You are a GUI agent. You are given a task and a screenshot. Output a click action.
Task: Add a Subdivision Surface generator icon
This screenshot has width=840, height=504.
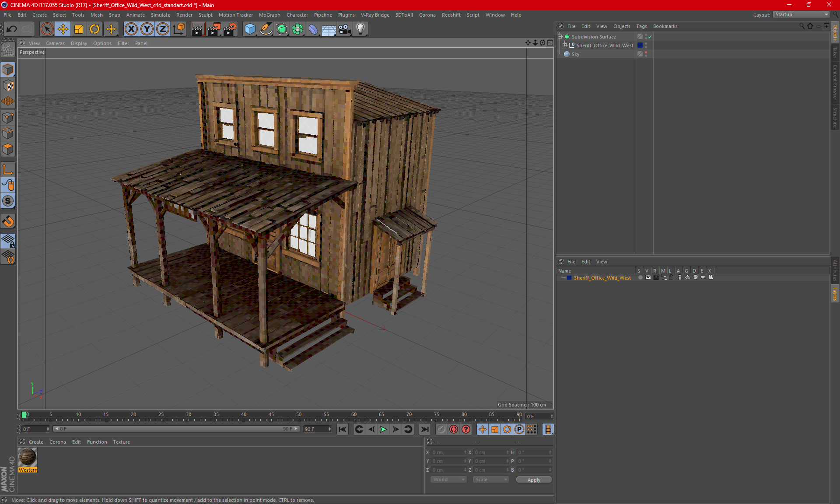(282, 29)
